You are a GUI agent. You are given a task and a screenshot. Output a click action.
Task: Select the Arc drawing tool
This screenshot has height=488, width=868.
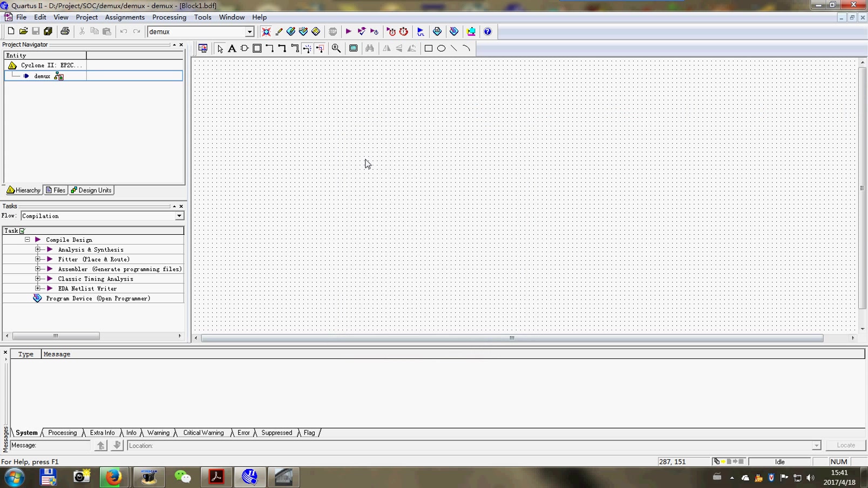pos(466,49)
